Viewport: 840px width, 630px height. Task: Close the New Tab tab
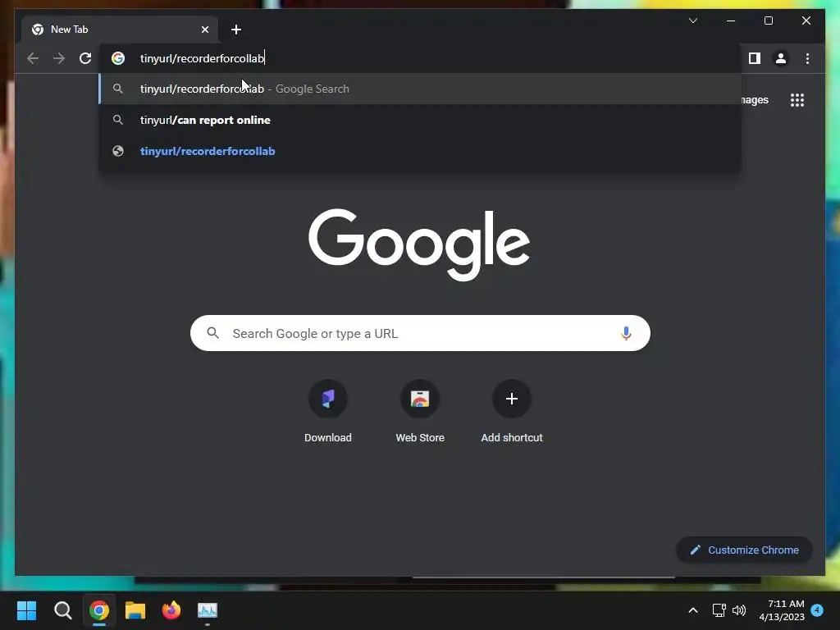click(x=204, y=30)
